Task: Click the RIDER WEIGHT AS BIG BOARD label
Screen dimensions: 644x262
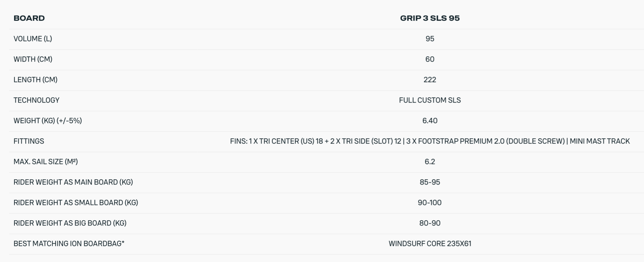Action: tap(70, 223)
